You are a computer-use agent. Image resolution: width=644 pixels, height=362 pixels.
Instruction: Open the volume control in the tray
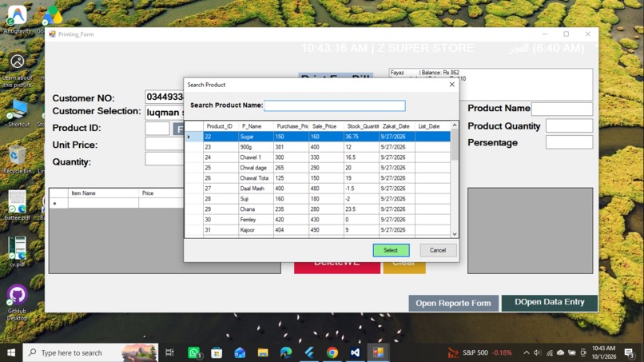click(537, 352)
